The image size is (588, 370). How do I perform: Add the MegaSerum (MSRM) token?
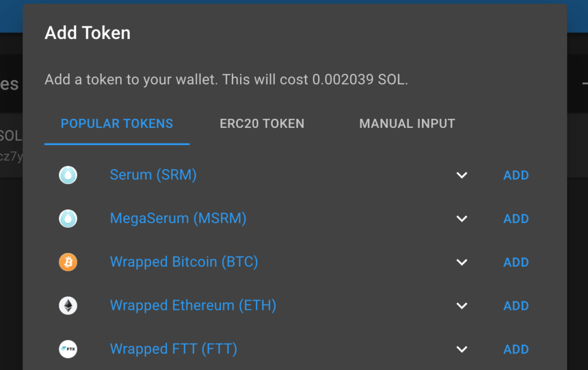pos(516,219)
